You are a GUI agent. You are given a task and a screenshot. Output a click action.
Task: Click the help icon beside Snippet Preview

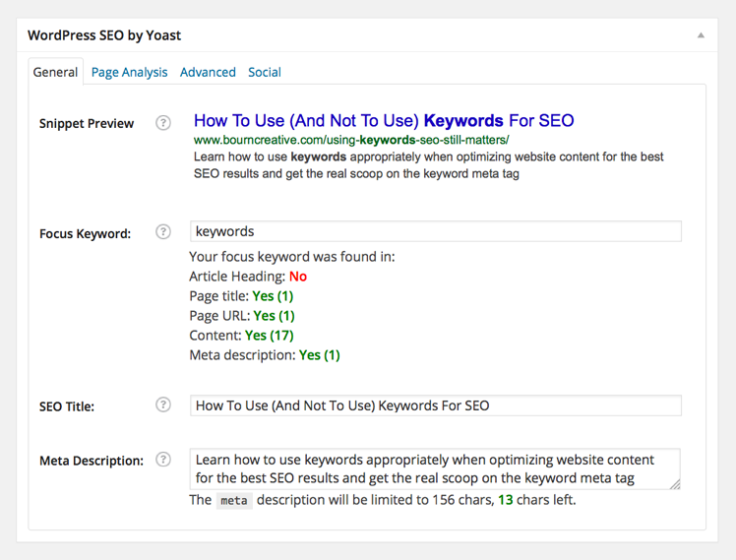(x=163, y=123)
